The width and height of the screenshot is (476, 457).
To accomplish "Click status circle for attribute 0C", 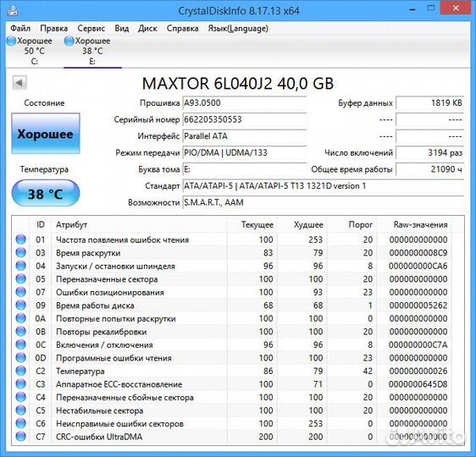I will click(x=21, y=344).
